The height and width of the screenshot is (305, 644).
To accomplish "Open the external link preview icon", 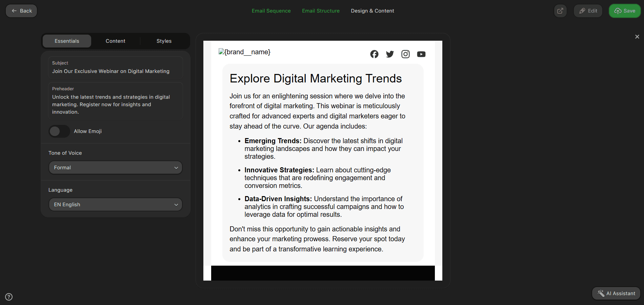I will [560, 11].
